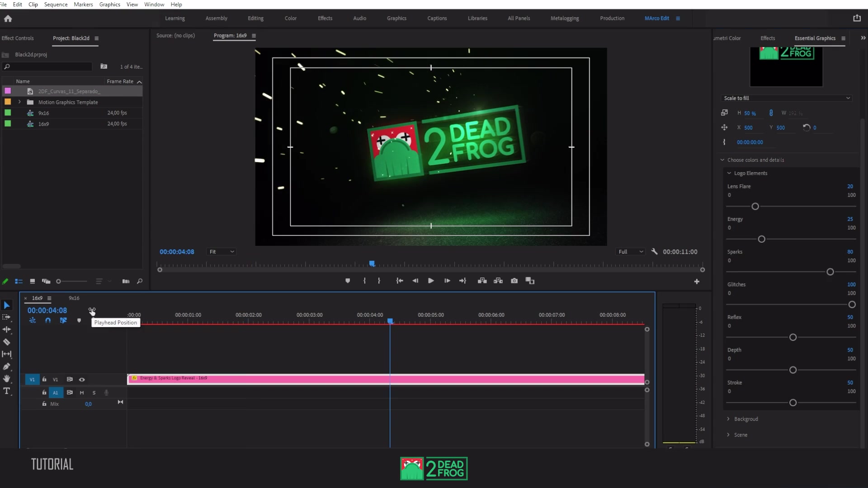Switch to Editing workspace

[255, 19]
